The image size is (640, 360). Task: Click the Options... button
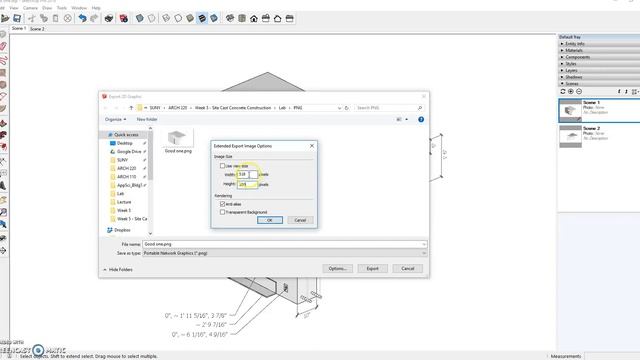[338, 269]
